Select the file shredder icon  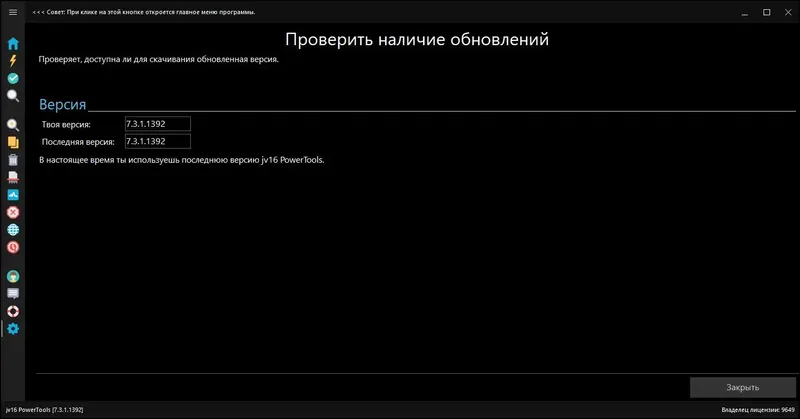(x=13, y=177)
